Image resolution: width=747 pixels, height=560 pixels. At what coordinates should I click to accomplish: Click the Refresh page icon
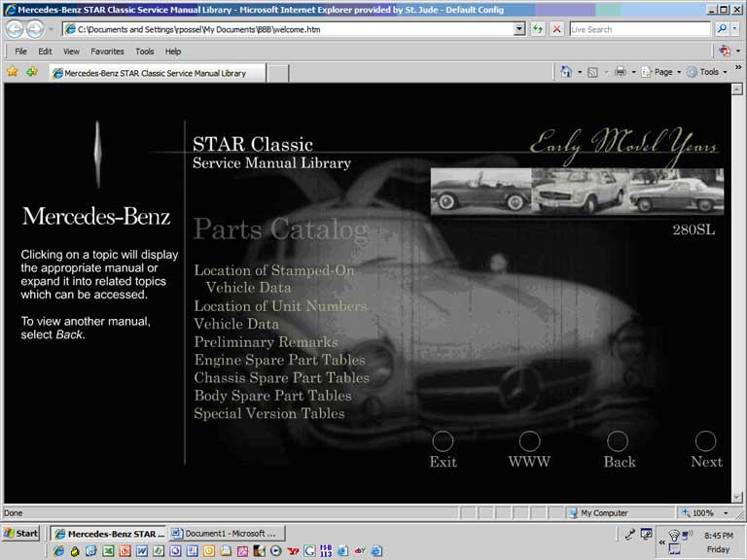tap(537, 29)
